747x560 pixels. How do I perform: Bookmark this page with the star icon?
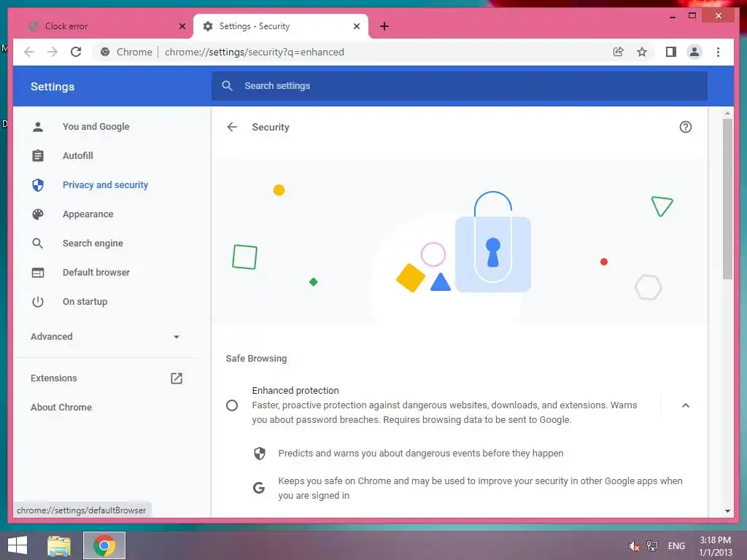pos(642,52)
